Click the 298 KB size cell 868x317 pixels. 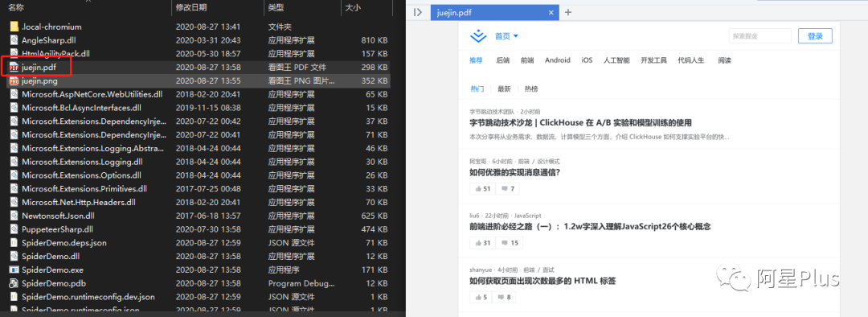click(x=374, y=67)
